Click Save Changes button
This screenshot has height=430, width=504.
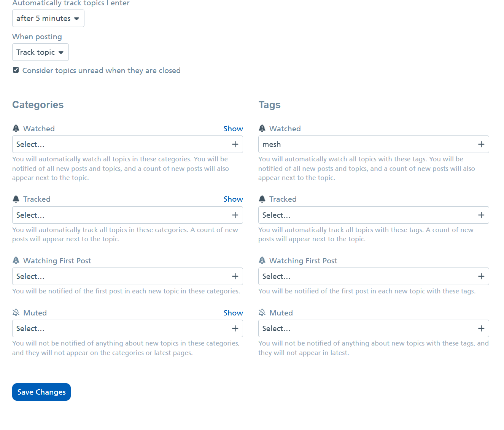[41, 392]
